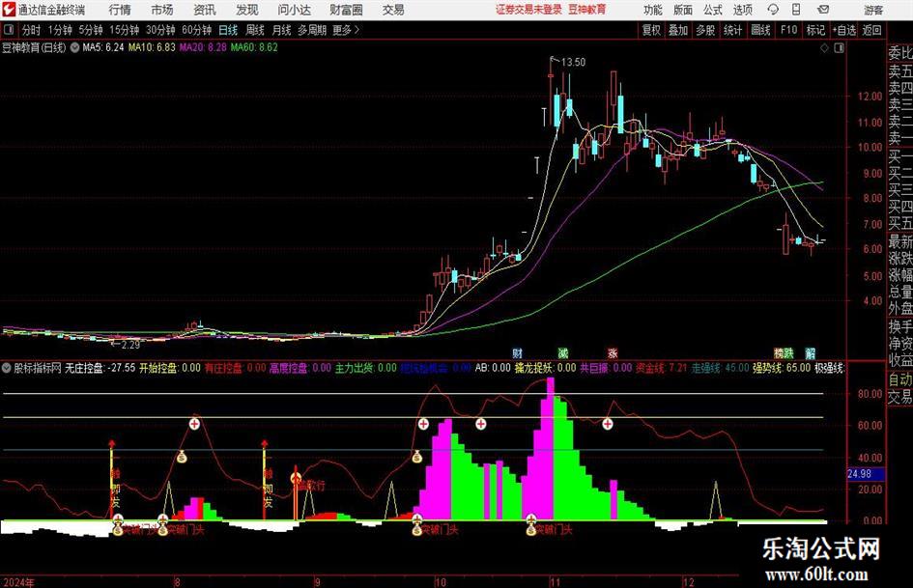Screen dimensions: 913x588
Task: Click the 叠加 overlay button
Action: (x=678, y=30)
